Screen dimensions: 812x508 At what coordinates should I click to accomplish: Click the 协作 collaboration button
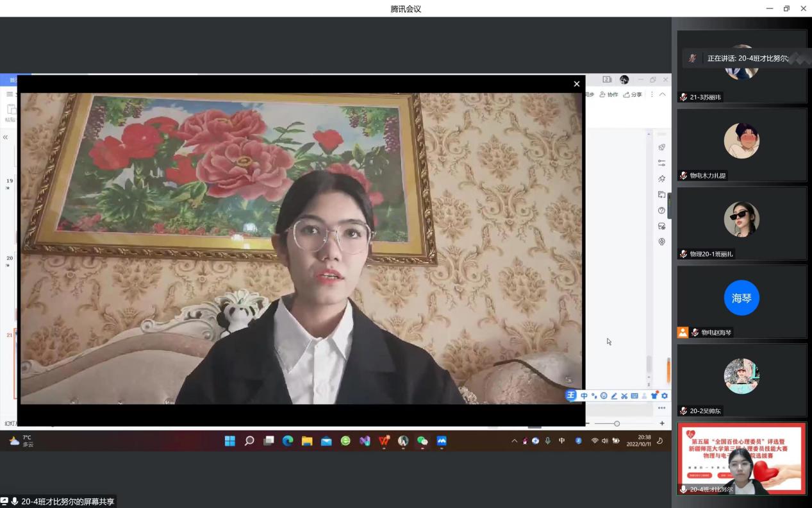tap(609, 95)
